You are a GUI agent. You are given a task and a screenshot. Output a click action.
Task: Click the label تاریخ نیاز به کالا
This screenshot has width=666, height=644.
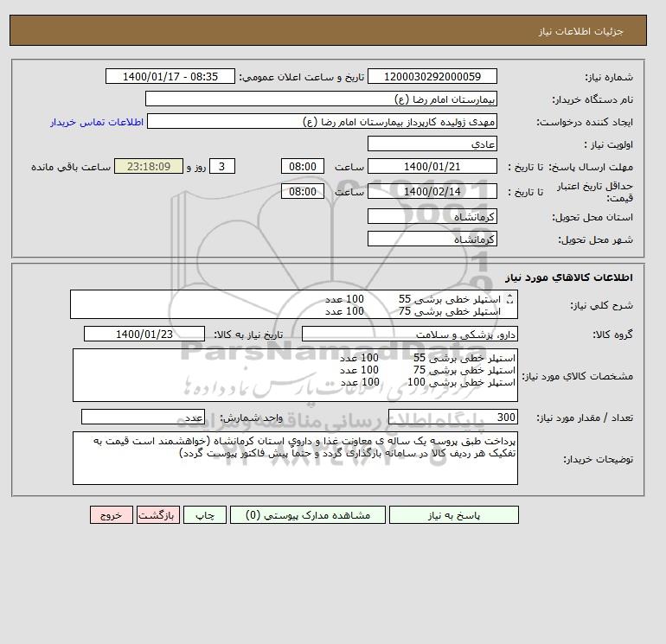[x=248, y=335]
